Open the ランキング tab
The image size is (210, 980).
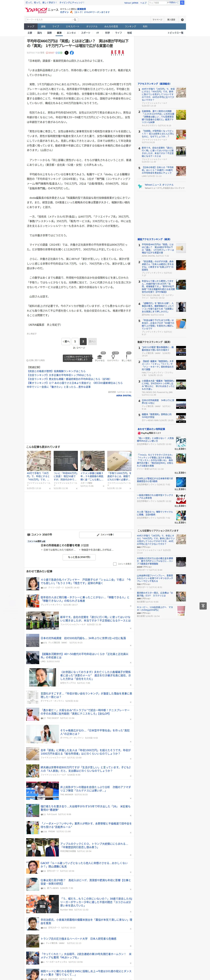pyautogui.click(x=130, y=27)
